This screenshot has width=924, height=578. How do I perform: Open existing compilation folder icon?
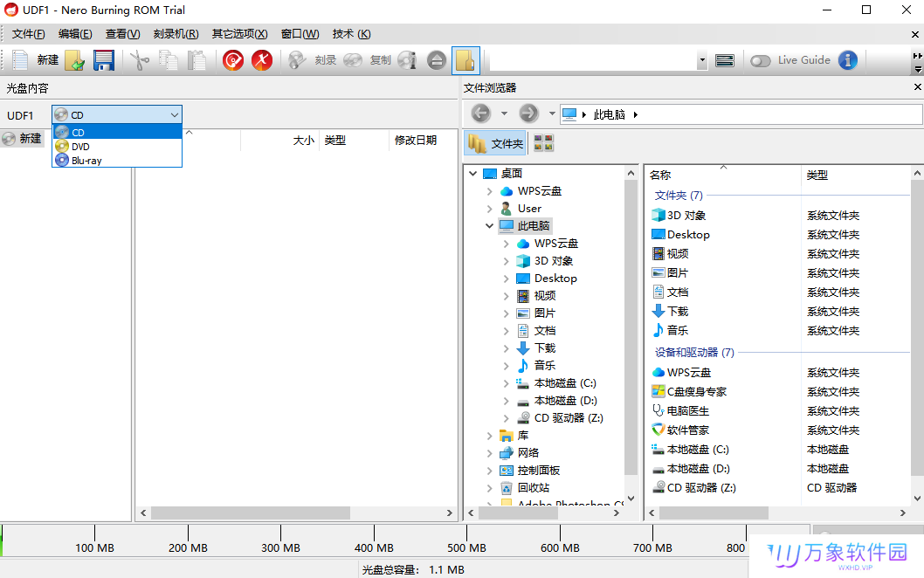[75, 60]
